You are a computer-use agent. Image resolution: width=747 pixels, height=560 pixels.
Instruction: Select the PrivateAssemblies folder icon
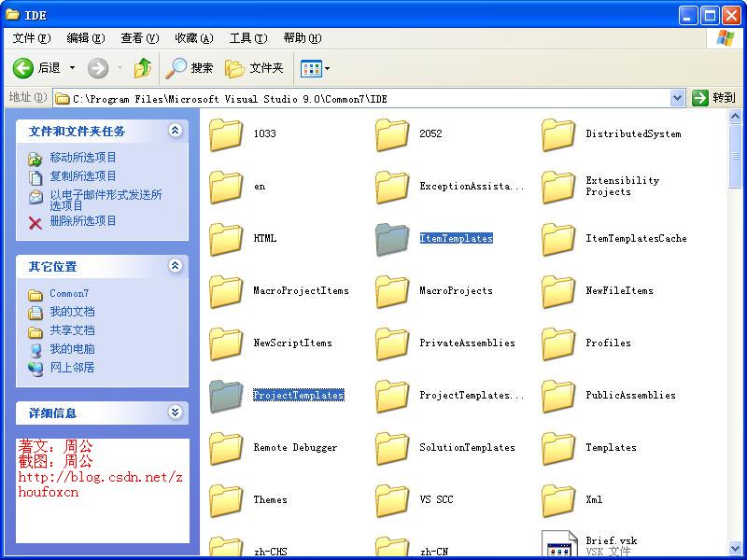[x=392, y=343]
